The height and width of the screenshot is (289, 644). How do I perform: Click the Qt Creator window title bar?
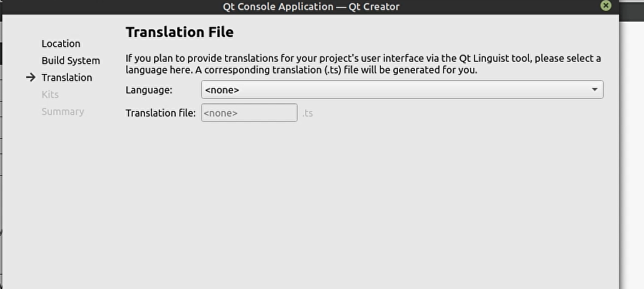coord(311,6)
